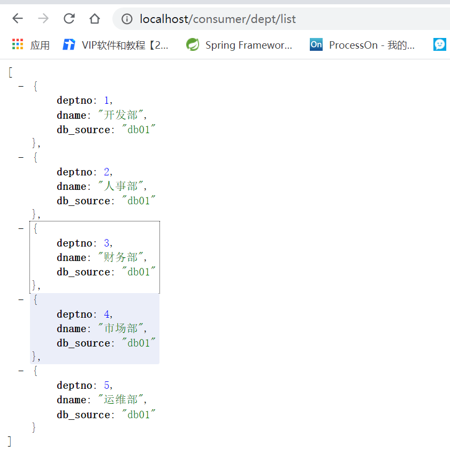450x476 pixels.
Task: Click the VIP软件和教程 bookmark icon
Action: (x=69, y=44)
